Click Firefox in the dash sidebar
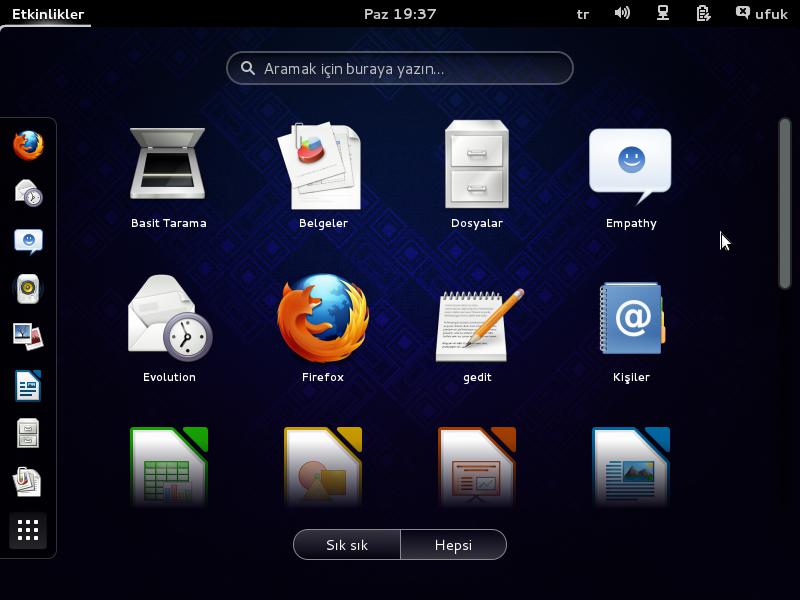The image size is (800, 600). pyautogui.click(x=28, y=145)
